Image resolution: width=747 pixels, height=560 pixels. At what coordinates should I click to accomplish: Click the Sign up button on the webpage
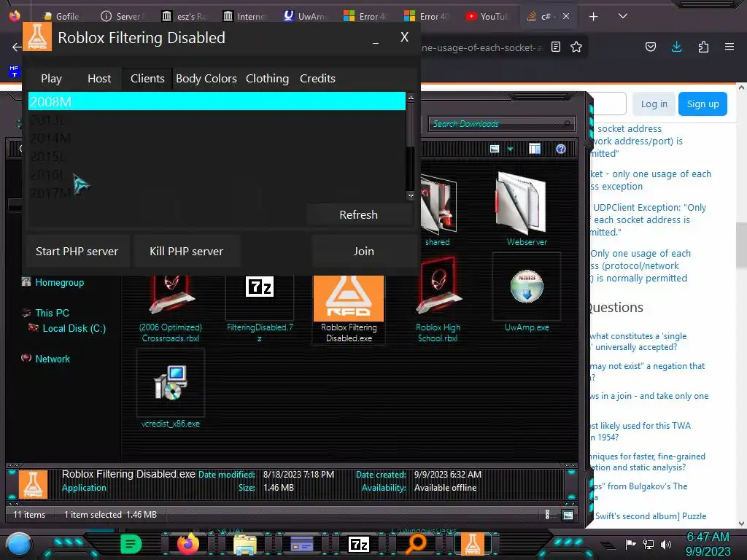[703, 104]
